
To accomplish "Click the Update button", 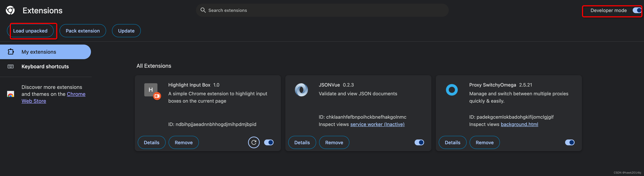I will (126, 31).
